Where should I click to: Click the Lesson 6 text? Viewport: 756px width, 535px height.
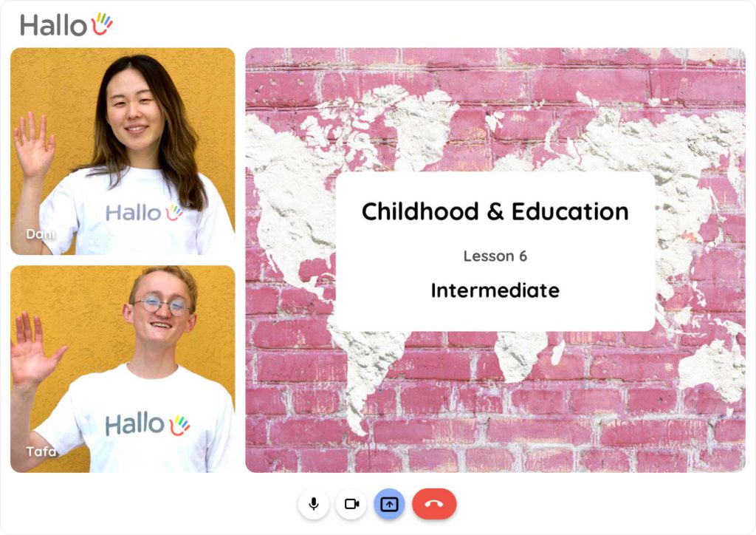495,256
